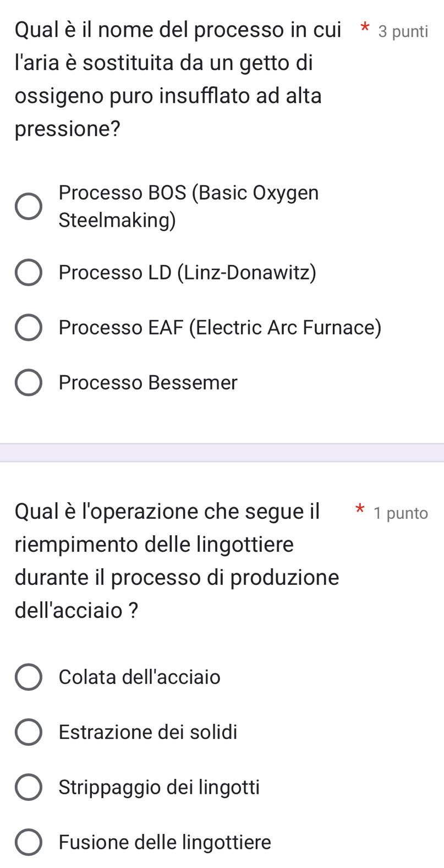Click the 'Processo BOS (Basic Oxygen Steelmaking)' label text

(x=188, y=207)
